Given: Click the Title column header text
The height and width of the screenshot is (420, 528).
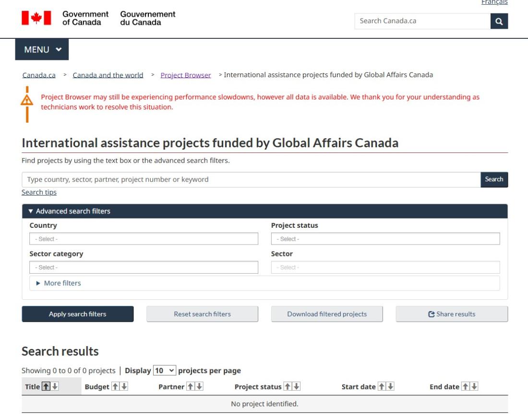Looking at the screenshot, I should pyautogui.click(x=32, y=387).
